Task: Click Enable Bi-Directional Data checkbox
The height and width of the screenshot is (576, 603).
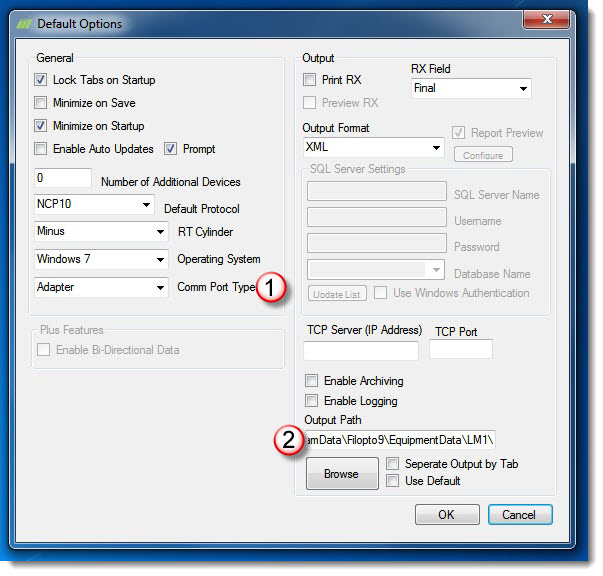Action: coord(43,350)
